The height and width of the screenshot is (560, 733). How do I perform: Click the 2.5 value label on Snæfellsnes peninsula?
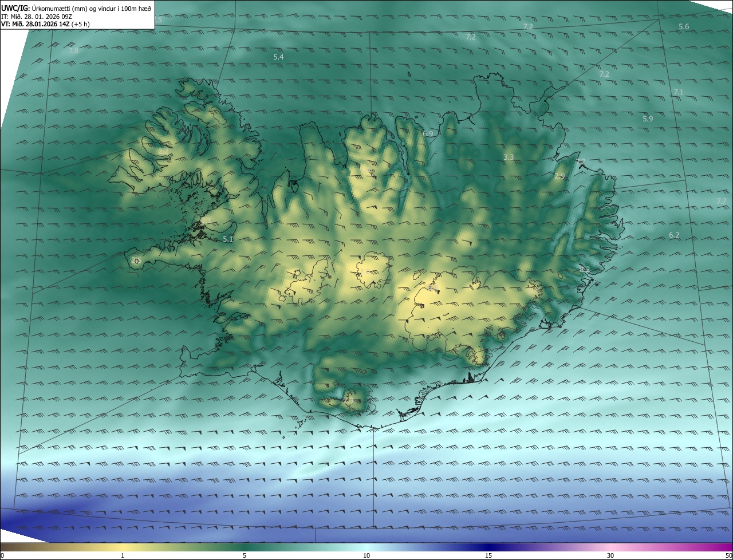tap(136, 260)
